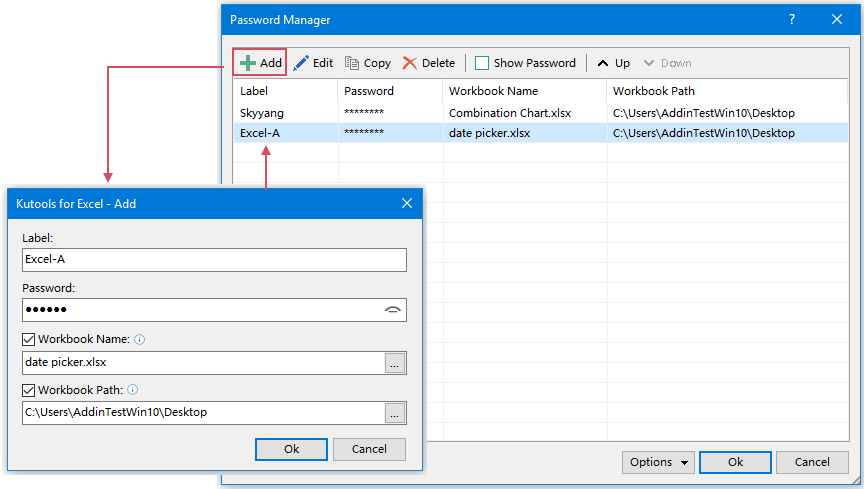Uncheck the Workbook Name checkbox

pyautogui.click(x=28, y=340)
